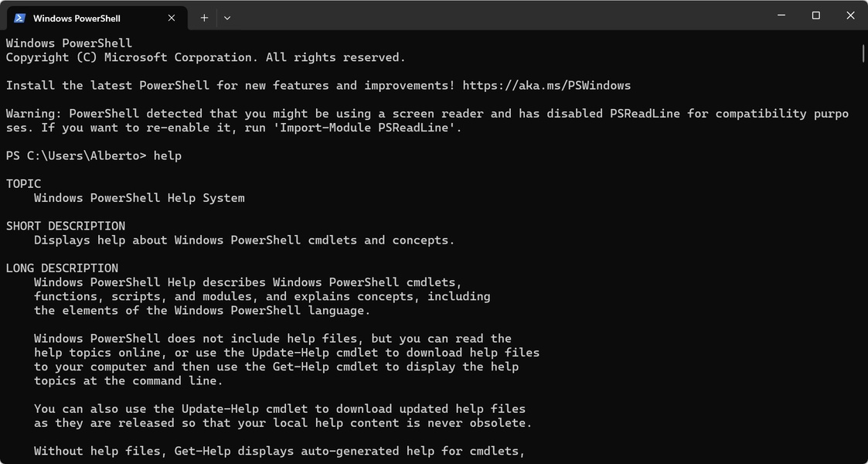This screenshot has width=868, height=464.
Task: Click the "PS C:\Users\Alberto>" prompt
Action: (x=76, y=155)
